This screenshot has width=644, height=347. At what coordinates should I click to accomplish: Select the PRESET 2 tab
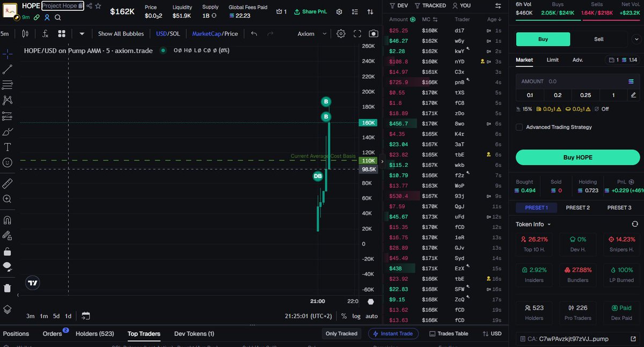coord(577,208)
